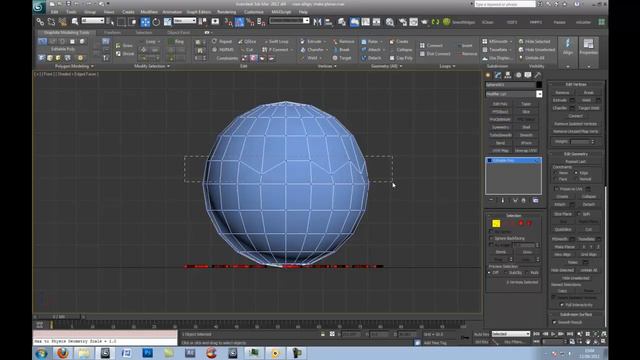Open Photoshop from the taskbar
640x360 pixels.
pyautogui.click(x=147, y=353)
